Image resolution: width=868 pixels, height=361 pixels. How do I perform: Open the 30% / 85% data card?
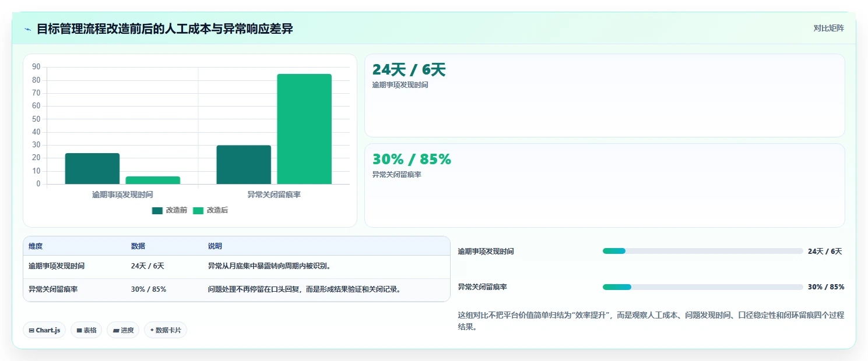[x=605, y=185]
